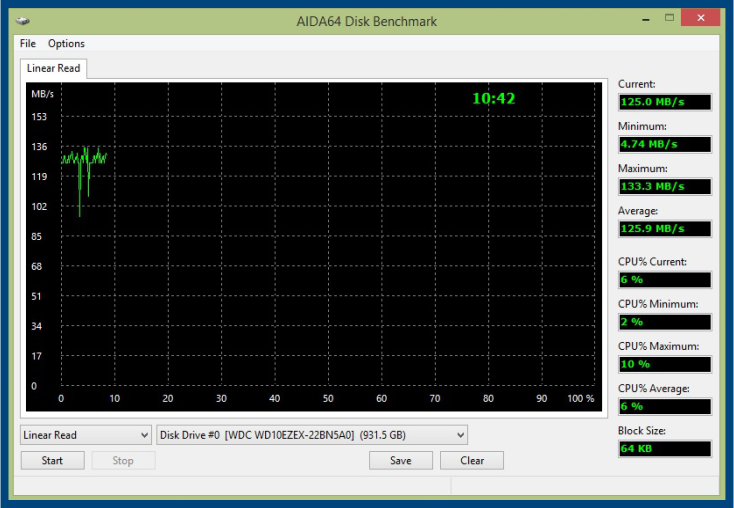Click the Start button
The image size is (734, 508).
[52, 461]
